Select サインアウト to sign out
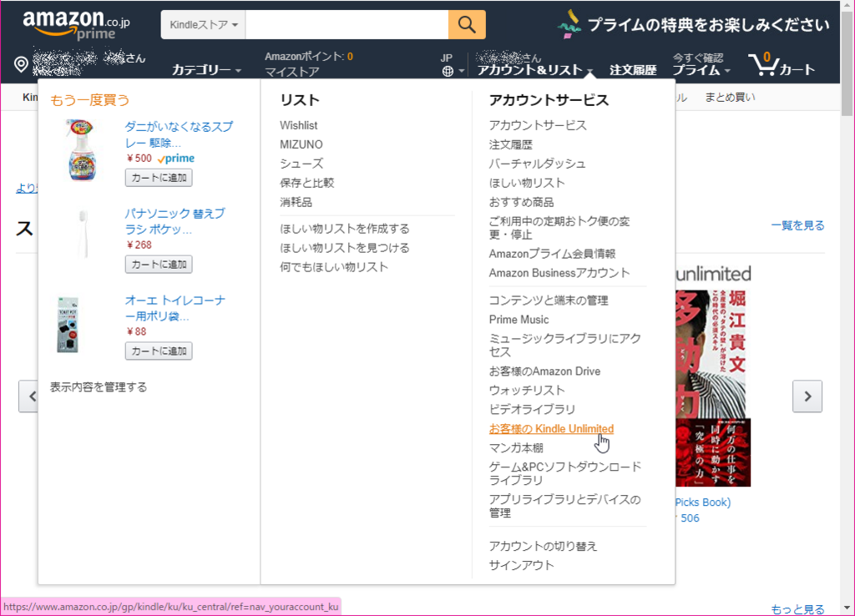Viewport: 855px width, 616px height. click(x=521, y=565)
